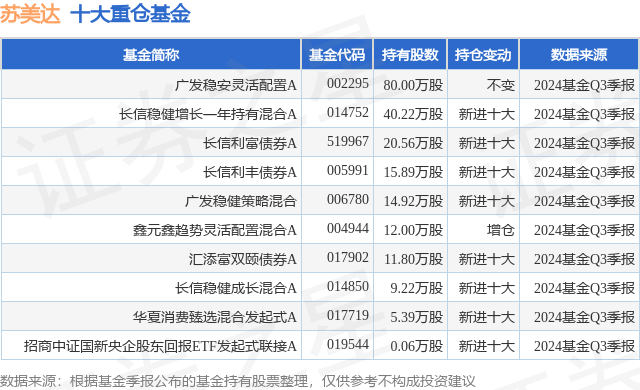Select the 长信稳健增长一年持有混合A fund name

tap(208, 114)
